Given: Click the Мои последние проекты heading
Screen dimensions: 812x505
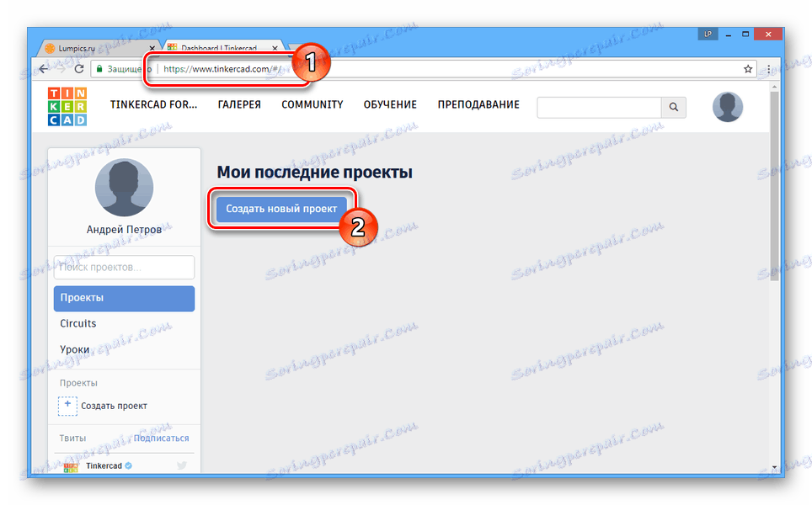Looking at the screenshot, I should tap(314, 172).
